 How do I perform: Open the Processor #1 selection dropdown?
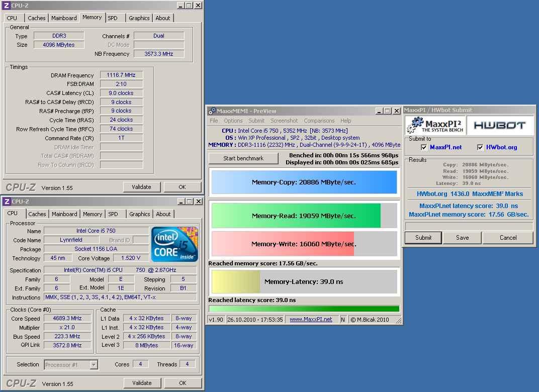[x=94, y=364]
